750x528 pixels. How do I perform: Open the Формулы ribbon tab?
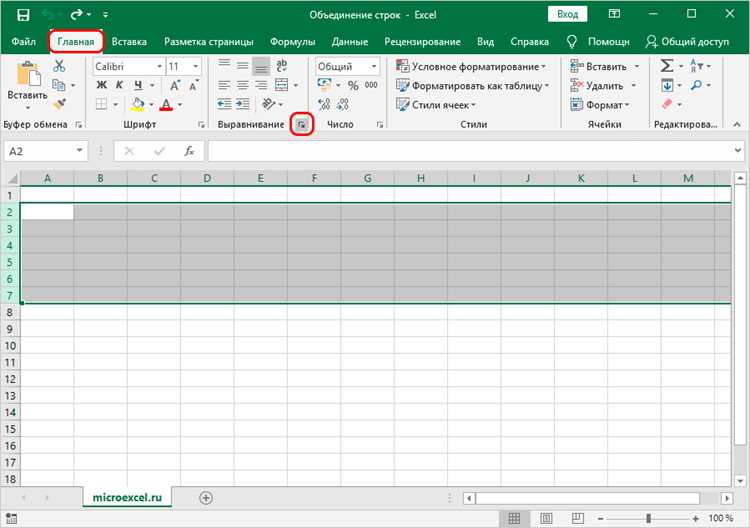[292, 42]
